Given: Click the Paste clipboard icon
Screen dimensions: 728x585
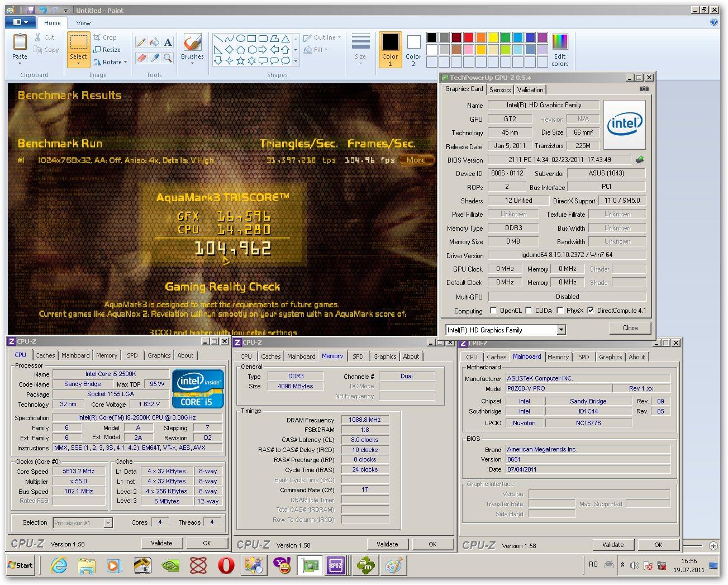Looking at the screenshot, I should (x=20, y=42).
